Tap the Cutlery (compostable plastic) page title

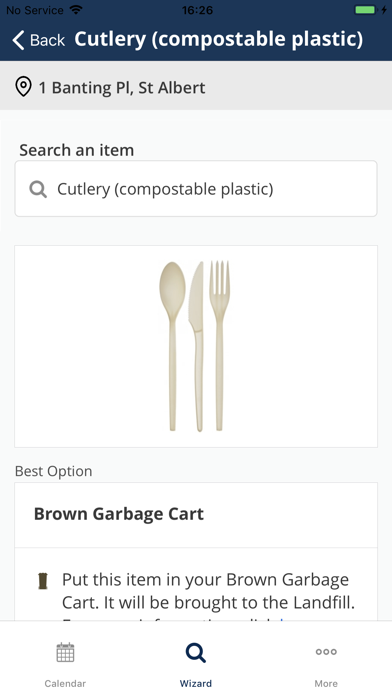tap(218, 39)
